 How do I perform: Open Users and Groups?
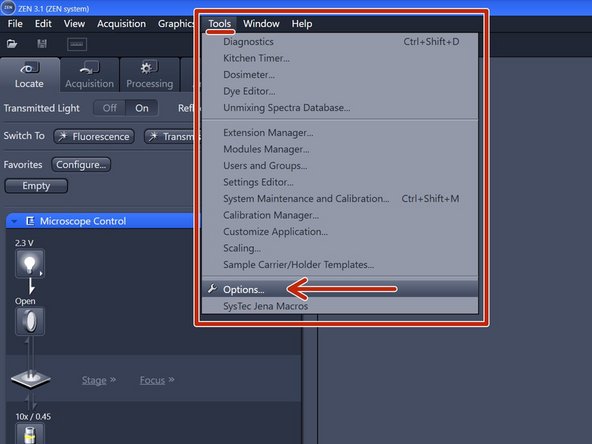340,166
